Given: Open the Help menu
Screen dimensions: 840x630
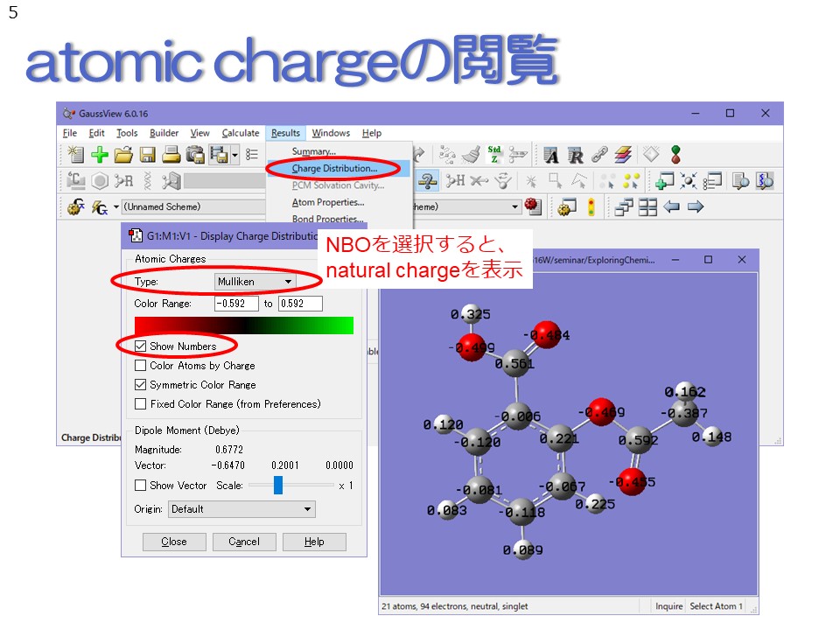Looking at the screenshot, I should (372, 133).
